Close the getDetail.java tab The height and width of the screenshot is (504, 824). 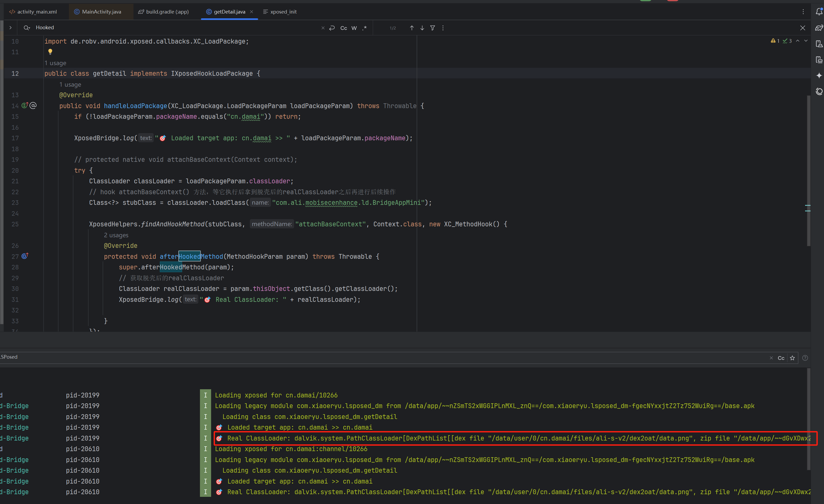click(x=252, y=12)
